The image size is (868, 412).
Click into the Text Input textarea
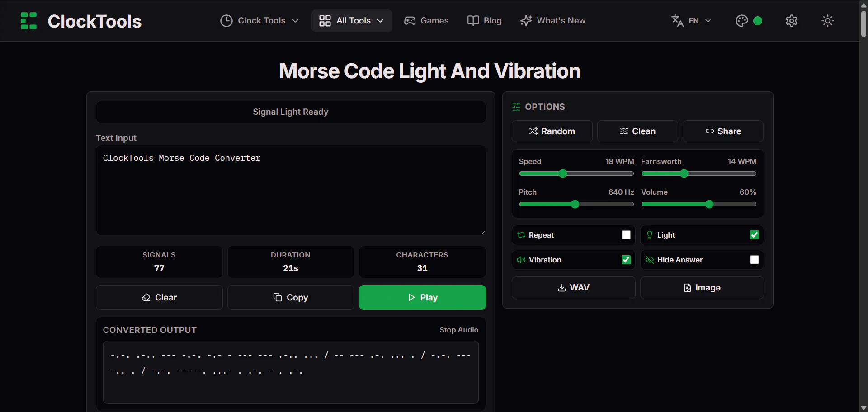(x=291, y=190)
